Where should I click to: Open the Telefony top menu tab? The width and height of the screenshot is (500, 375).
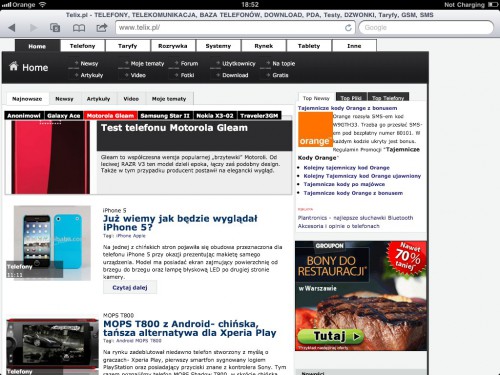click(83, 46)
